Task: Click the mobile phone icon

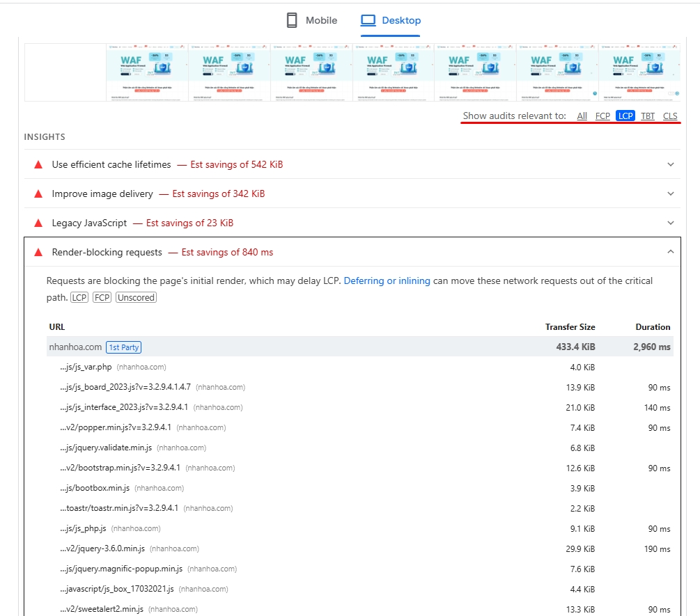Action: click(x=292, y=20)
